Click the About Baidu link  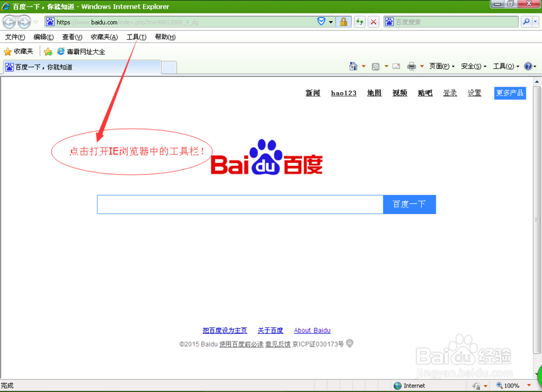point(312,331)
